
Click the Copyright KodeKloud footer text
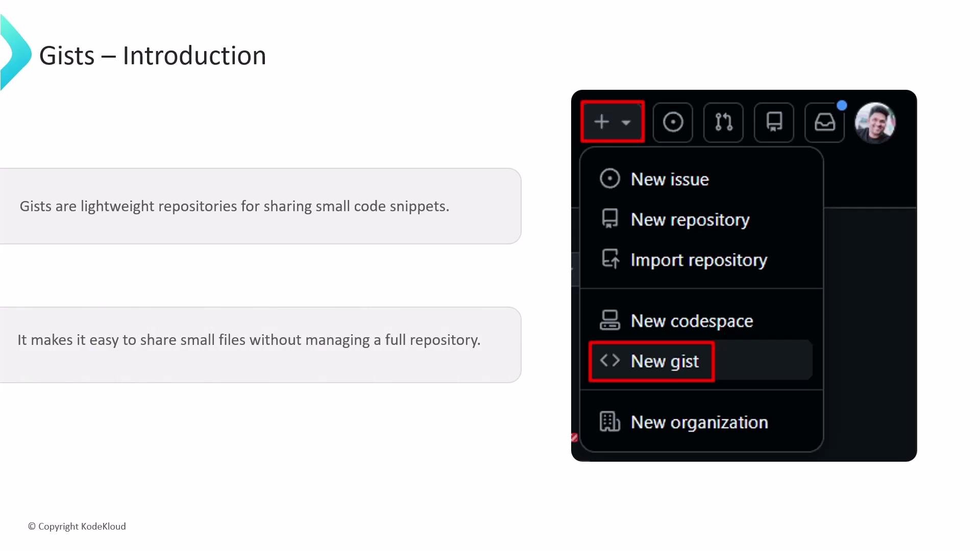[x=77, y=526]
